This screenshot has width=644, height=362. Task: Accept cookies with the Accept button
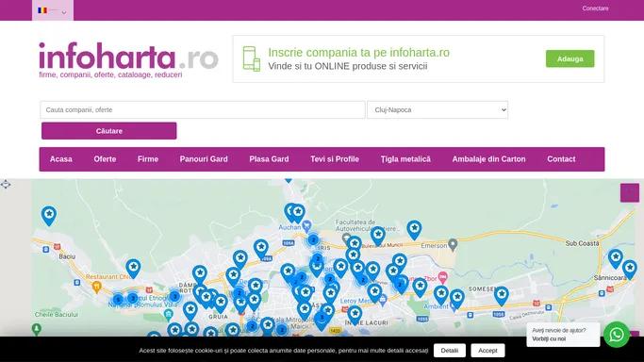pos(487,351)
